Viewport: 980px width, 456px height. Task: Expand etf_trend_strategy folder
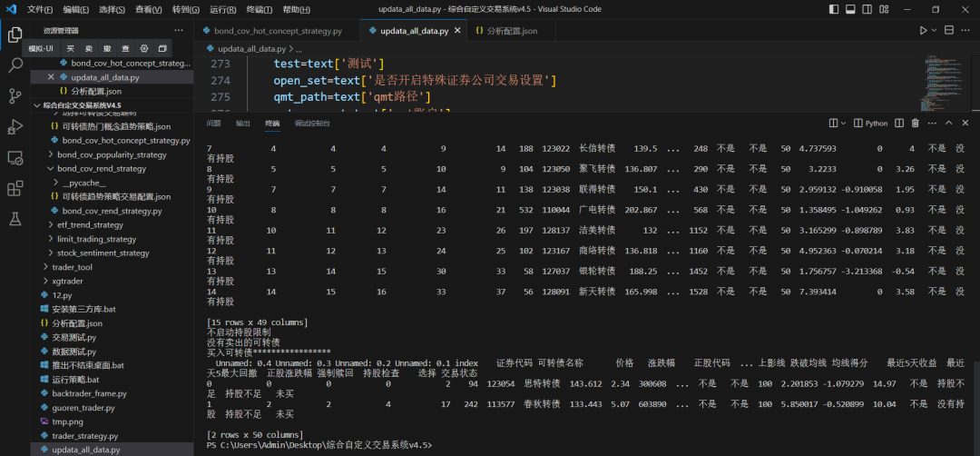pos(85,224)
